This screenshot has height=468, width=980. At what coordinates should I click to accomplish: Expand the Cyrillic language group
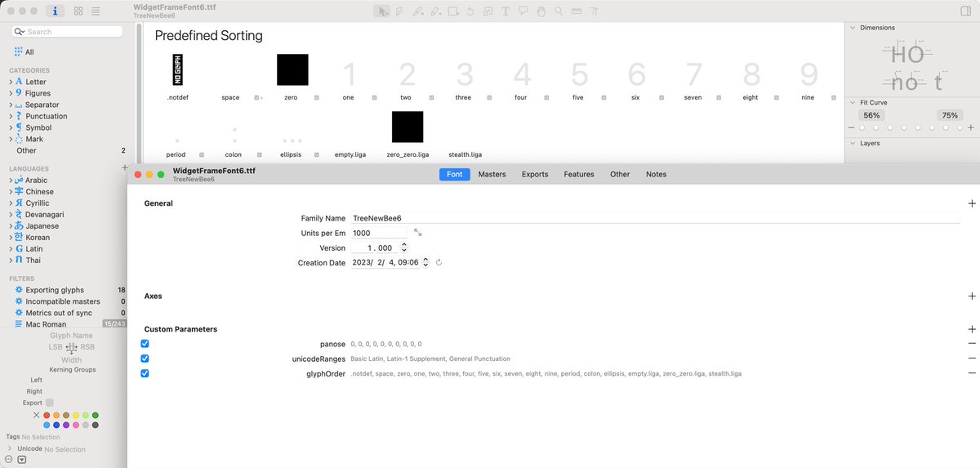coord(11,203)
